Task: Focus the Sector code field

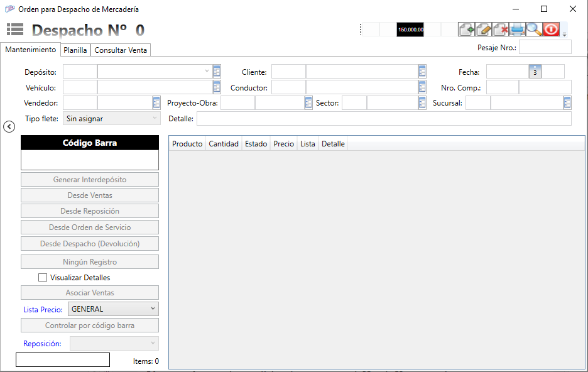Action: [x=354, y=103]
